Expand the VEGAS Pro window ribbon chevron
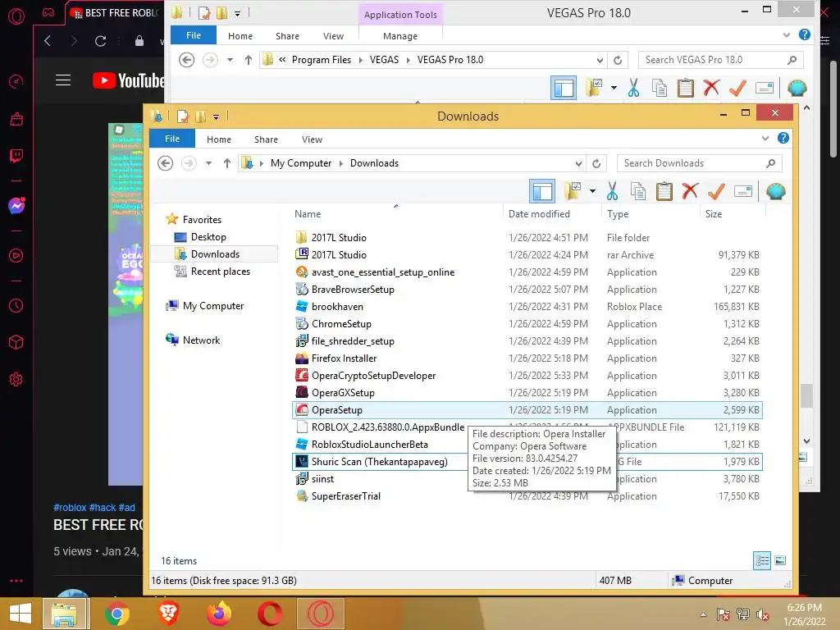The height and width of the screenshot is (630, 840). click(x=787, y=34)
